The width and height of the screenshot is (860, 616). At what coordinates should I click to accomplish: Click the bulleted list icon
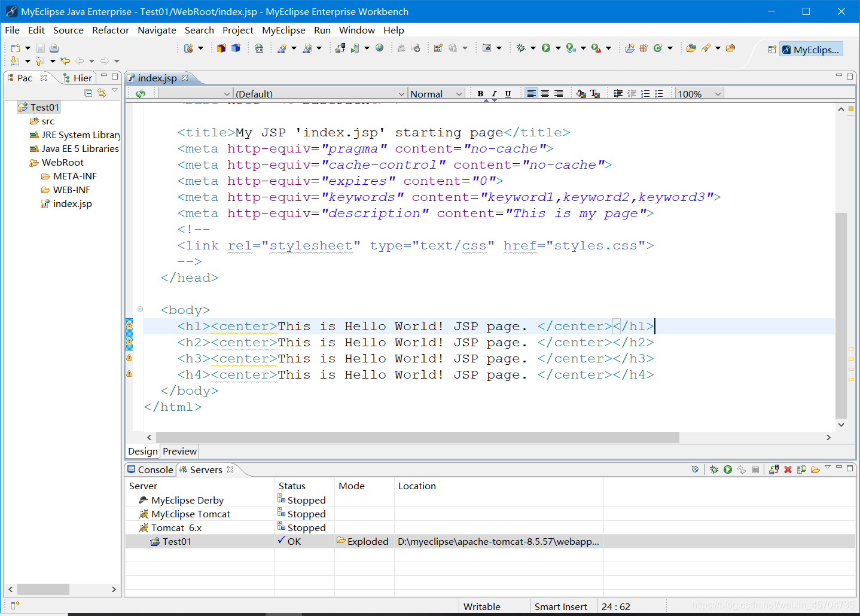point(659,93)
